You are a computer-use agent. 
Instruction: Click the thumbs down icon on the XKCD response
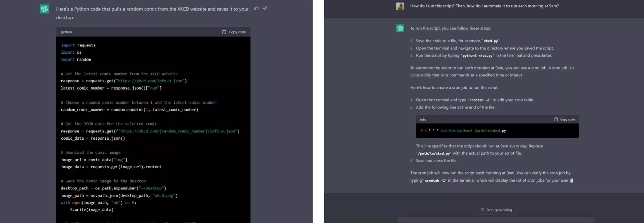coord(265,8)
